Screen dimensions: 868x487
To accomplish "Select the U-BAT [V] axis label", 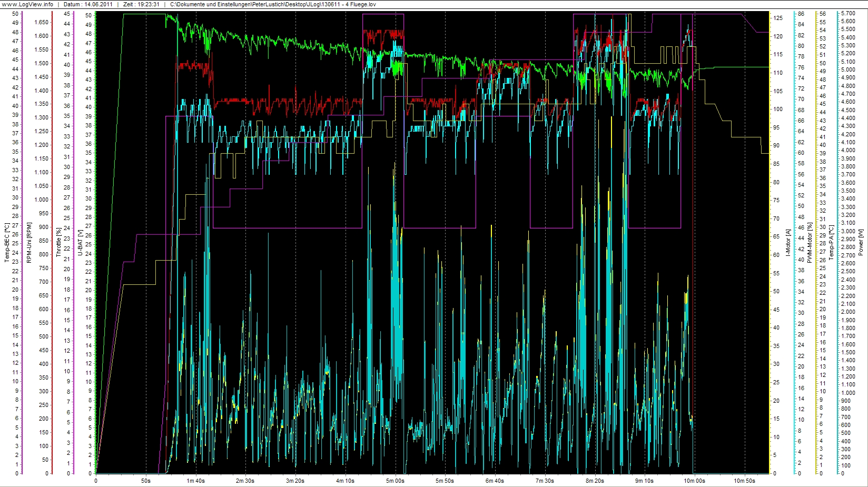I will pyautogui.click(x=80, y=243).
